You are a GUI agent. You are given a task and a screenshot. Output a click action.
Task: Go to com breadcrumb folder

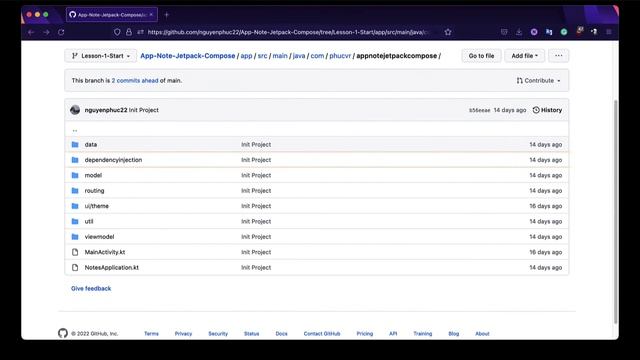tap(317, 56)
